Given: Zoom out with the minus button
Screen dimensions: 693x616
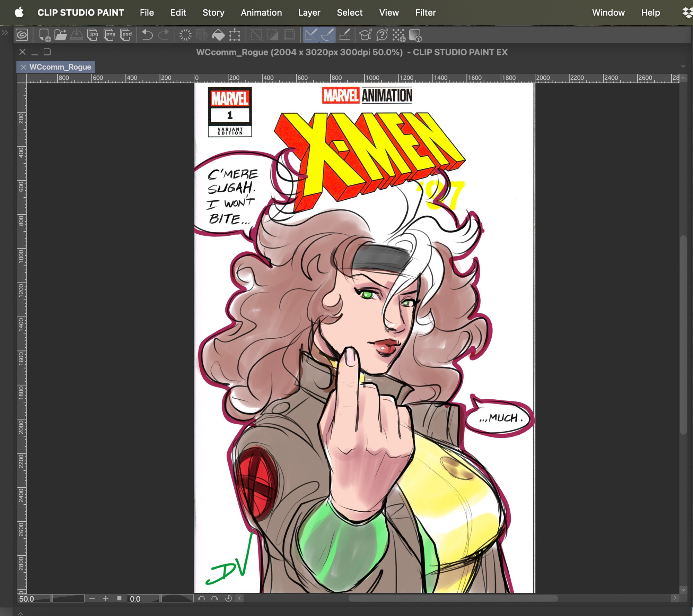Looking at the screenshot, I should pos(92,598).
